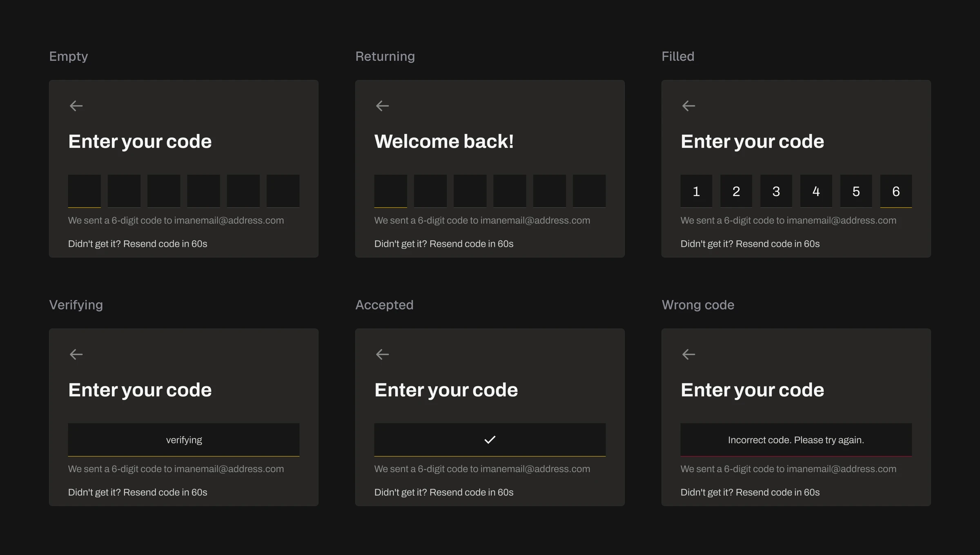Click Resend code link in Verifying card
The height and width of the screenshot is (555, 980).
pos(165,492)
